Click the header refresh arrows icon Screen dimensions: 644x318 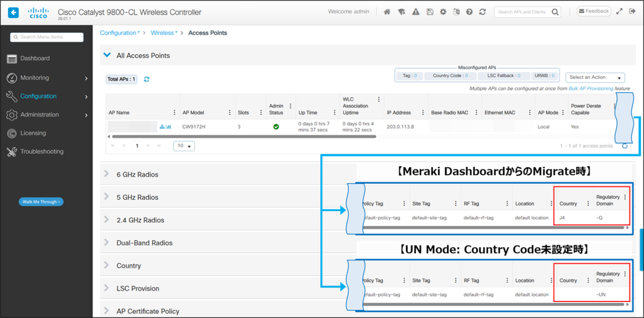coord(482,12)
